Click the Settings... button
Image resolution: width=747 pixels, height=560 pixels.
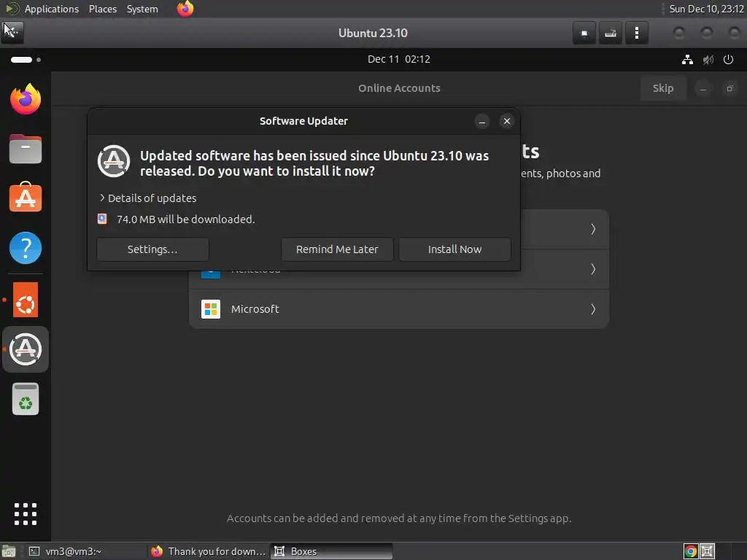click(x=152, y=249)
